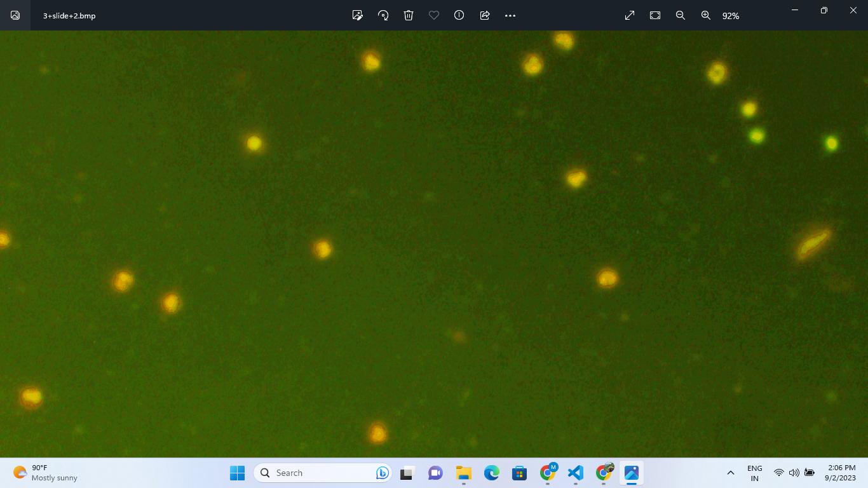
Task: Open the See more ellipsis menu
Action: click(x=510, y=15)
